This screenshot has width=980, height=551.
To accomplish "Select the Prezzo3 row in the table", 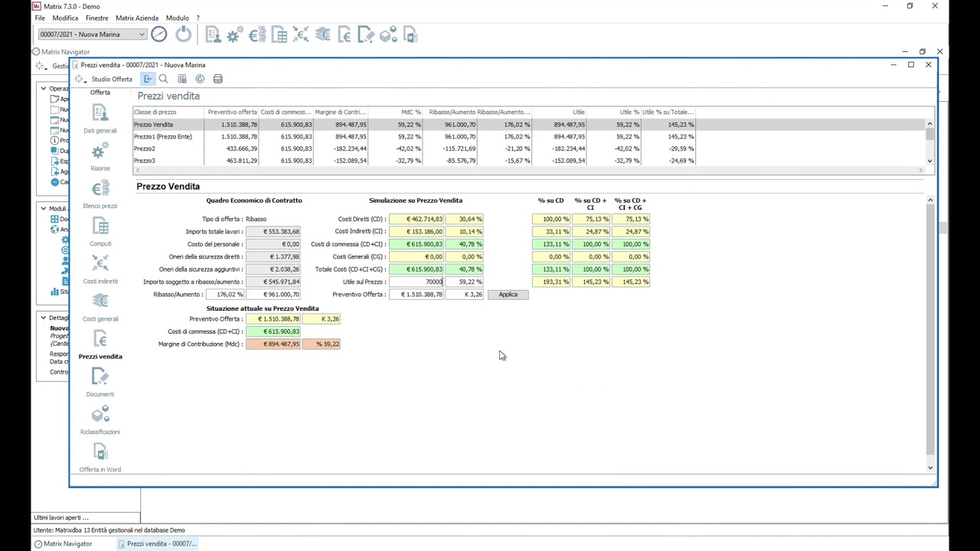I will pyautogui.click(x=528, y=161).
